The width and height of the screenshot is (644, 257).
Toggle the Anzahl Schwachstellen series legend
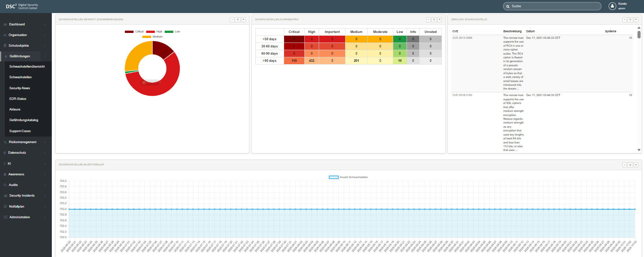point(348,177)
